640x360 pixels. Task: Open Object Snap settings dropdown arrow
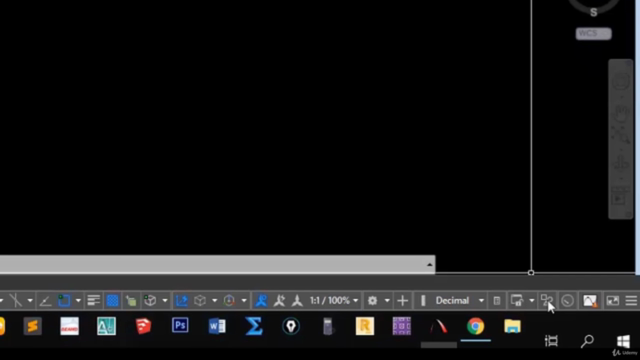pos(78,301)
